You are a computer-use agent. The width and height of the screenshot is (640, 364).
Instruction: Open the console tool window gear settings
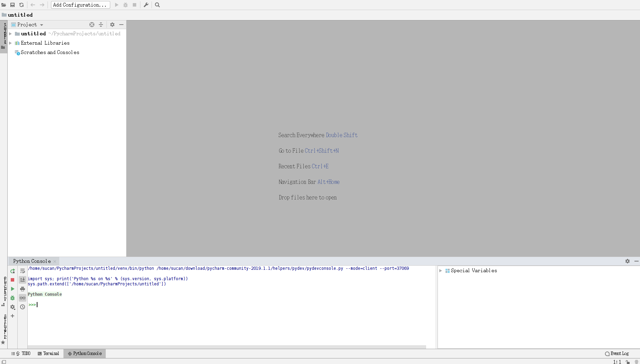tap(628, 261)
